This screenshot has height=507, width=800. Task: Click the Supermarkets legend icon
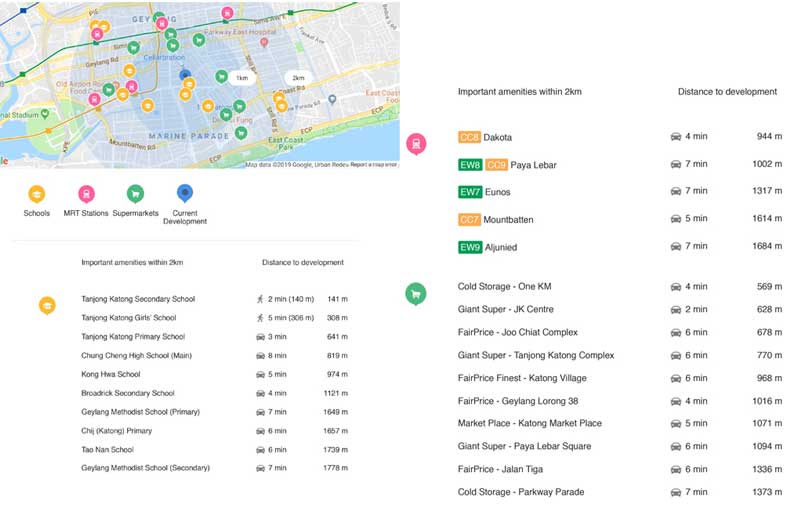tap(135, 194)
